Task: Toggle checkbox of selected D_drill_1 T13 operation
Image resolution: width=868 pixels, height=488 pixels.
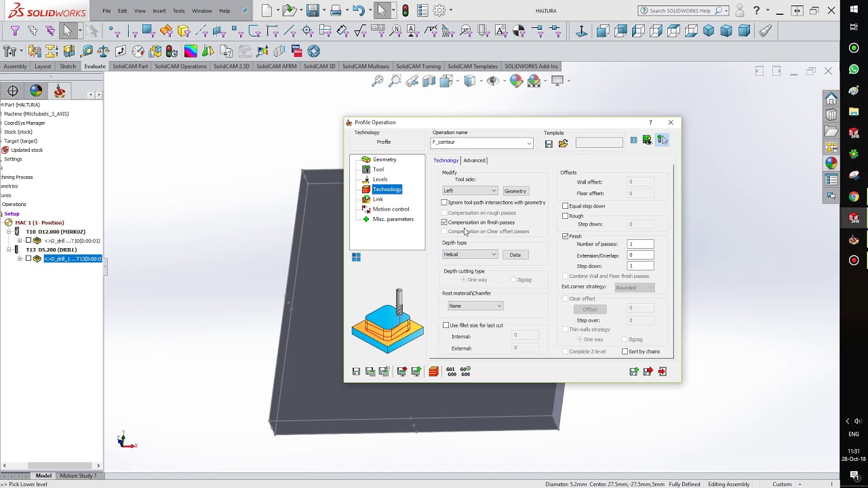Action: (28, 258)
